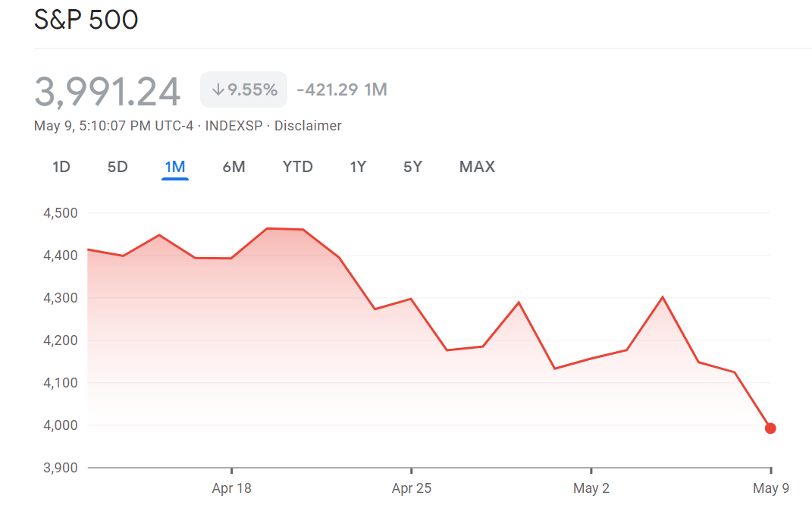
Task: Click the down arrow in the 9.55% badge
Action: click(x=218, y=89)
